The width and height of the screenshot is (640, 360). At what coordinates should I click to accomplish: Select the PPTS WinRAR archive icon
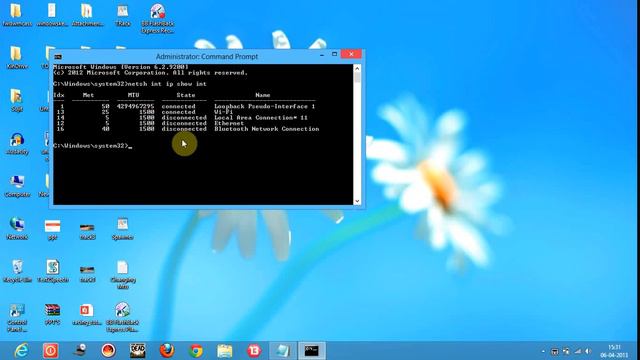[53, 314]
